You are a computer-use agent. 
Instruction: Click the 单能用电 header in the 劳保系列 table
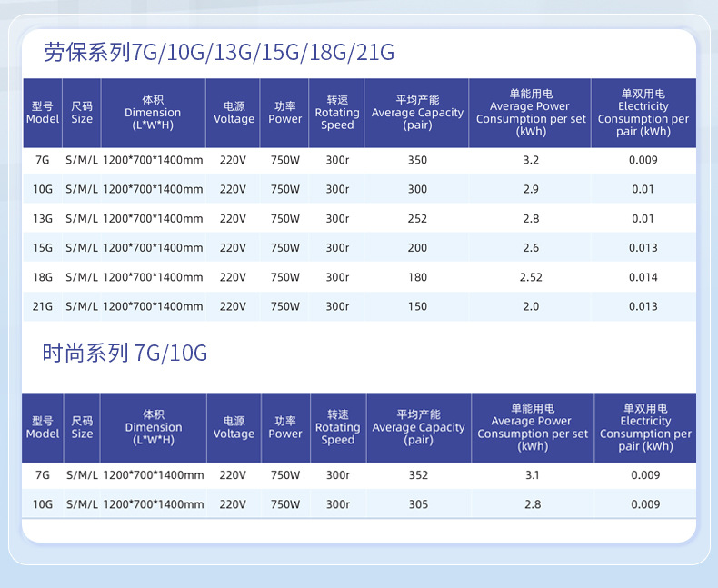tap(531, 113)
